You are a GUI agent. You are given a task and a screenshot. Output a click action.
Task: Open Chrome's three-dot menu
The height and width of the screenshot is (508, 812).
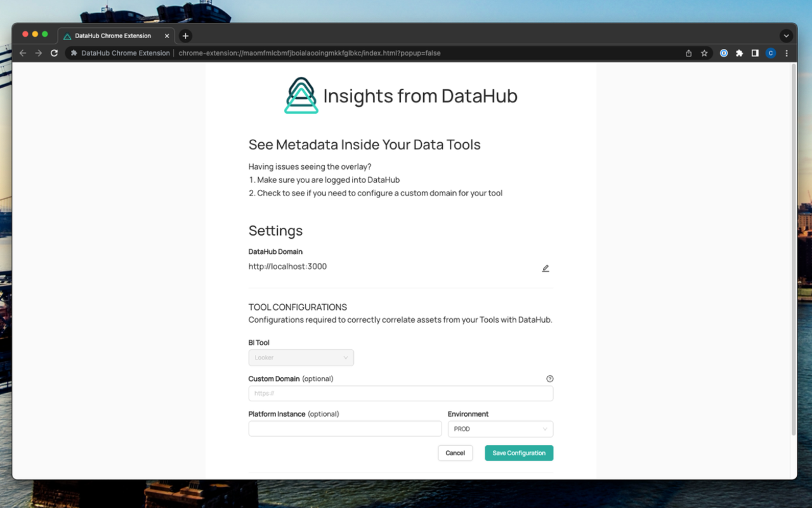(787, 53)
